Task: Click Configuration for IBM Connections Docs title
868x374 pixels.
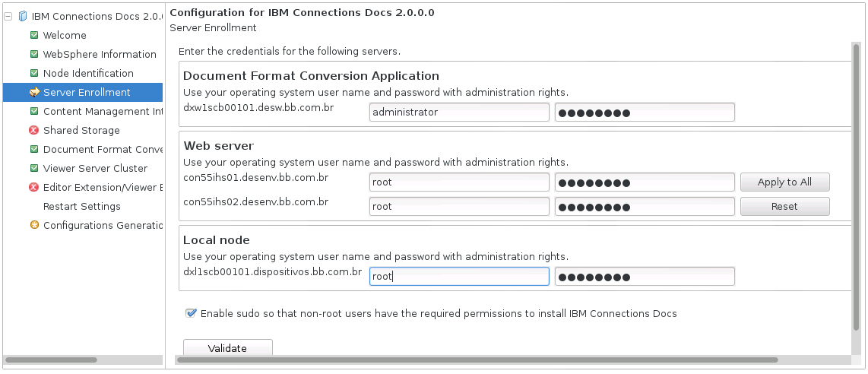Action: 303,12
